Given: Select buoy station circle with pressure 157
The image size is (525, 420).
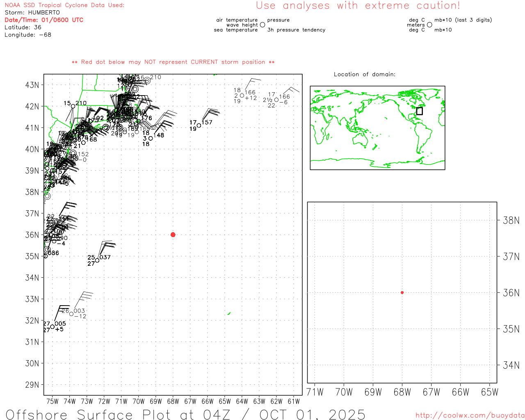Looking at the screenshot, I should (199, 126).
